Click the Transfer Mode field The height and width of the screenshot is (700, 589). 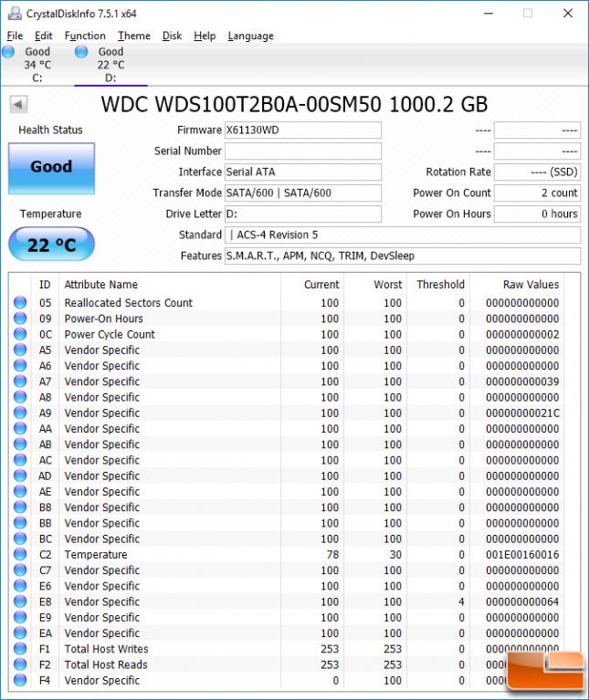(303, 193)
